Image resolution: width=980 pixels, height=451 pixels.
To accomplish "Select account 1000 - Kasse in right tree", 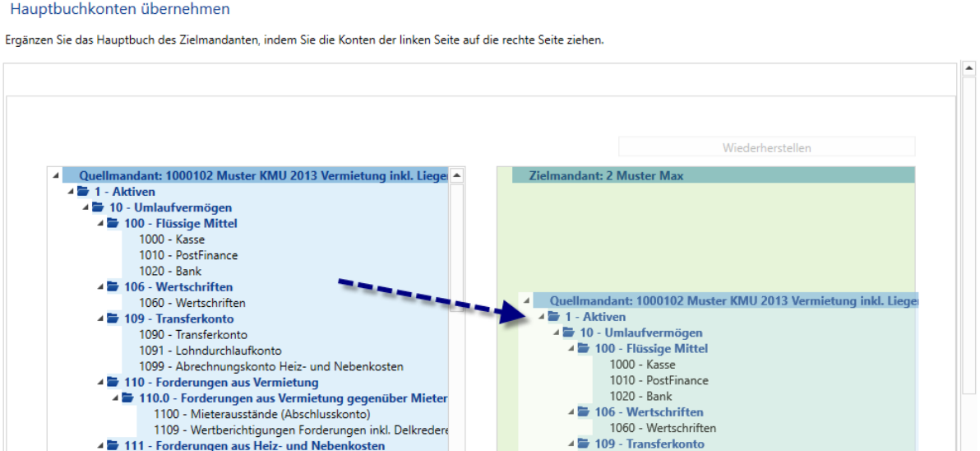I will [642, 364].
